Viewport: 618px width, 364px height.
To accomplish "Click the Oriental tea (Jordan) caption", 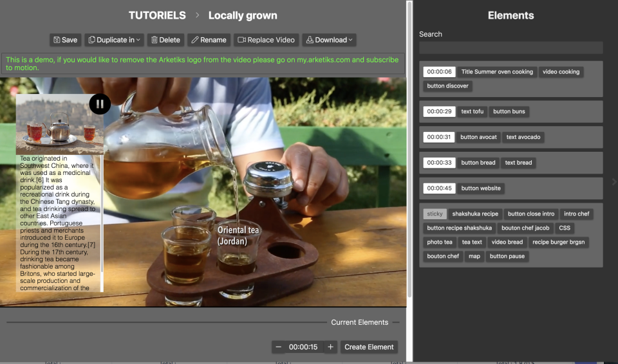I will tap(238, 235).
